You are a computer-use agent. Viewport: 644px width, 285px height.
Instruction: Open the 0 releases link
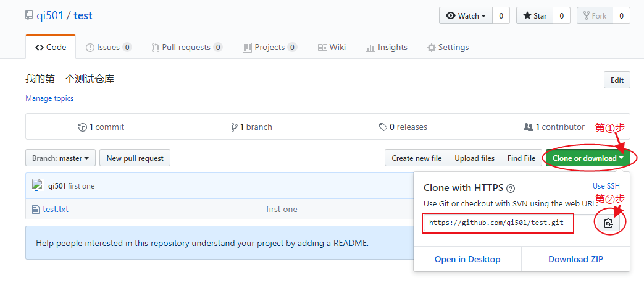403,127
